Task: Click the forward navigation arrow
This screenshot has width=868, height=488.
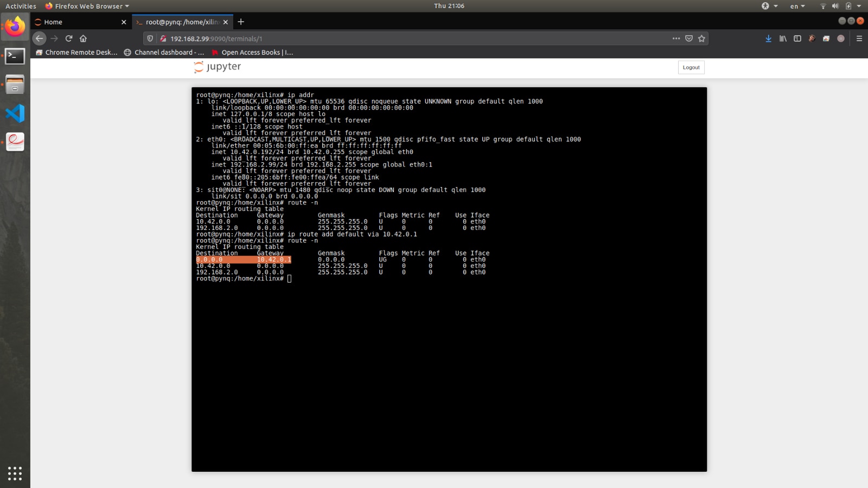Action: click(x=54, y=38)
